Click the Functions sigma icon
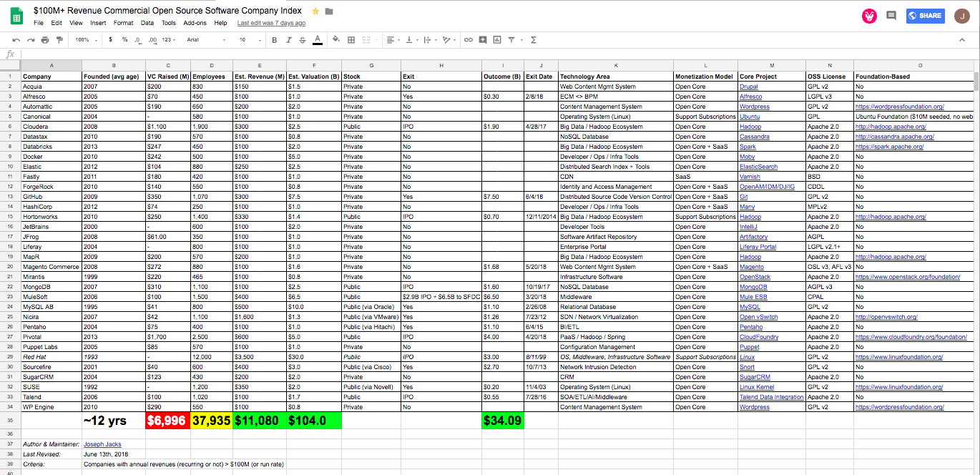This screenshot has width=980, height=475. tap(534, 40)
